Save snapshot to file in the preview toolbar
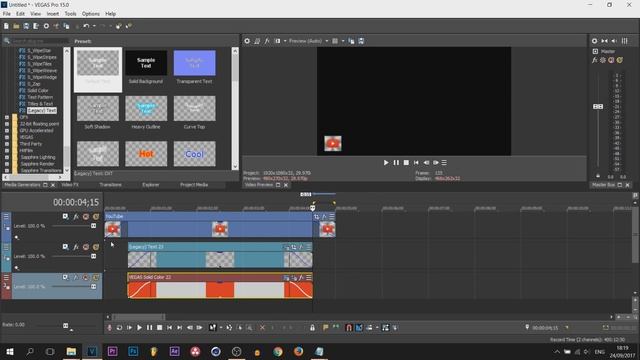This screenshot has height=360, width=640. pyautogui.click(x=361, y=41)
